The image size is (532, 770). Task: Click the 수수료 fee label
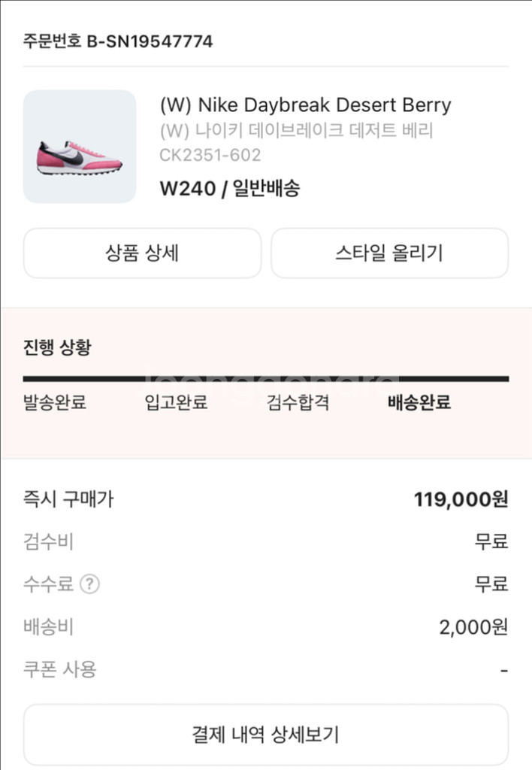(48, 584)
